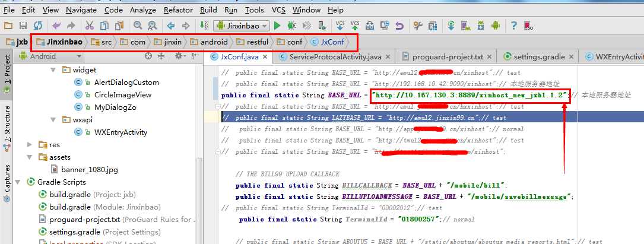Open the Edit menu
Viewport: 644px width, 244px height.
pos(28,10)
